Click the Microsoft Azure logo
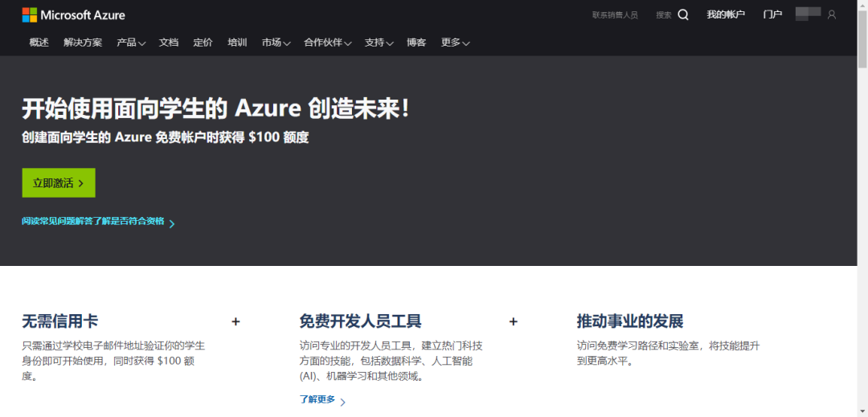Viewport: 868px width, 417px height. [73, 15]
